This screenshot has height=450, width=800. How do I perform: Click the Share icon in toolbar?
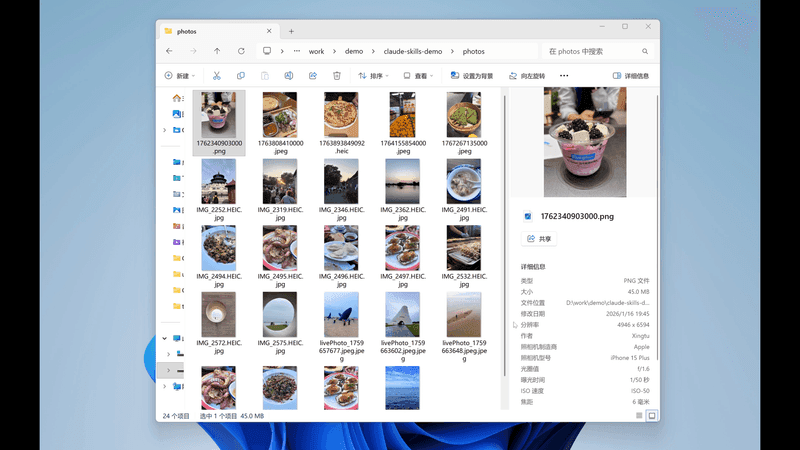[313, 76]
